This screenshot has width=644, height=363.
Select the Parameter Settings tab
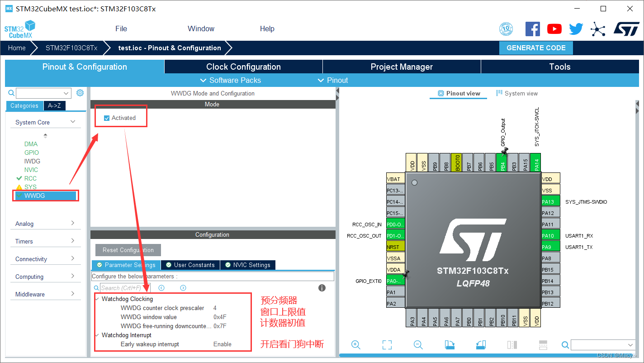(x=126, y=265)
